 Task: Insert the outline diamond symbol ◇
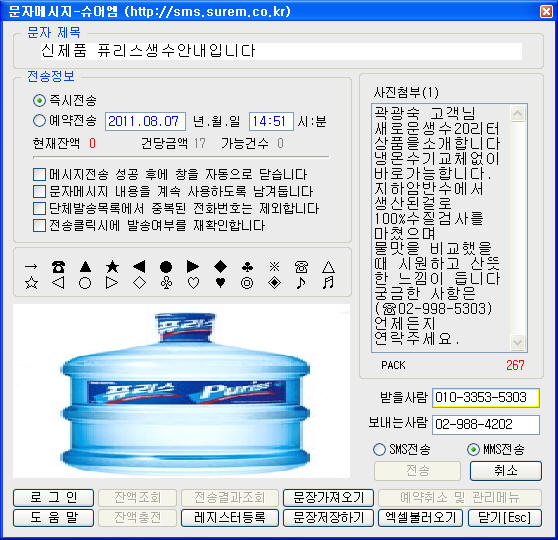point(139,283)
